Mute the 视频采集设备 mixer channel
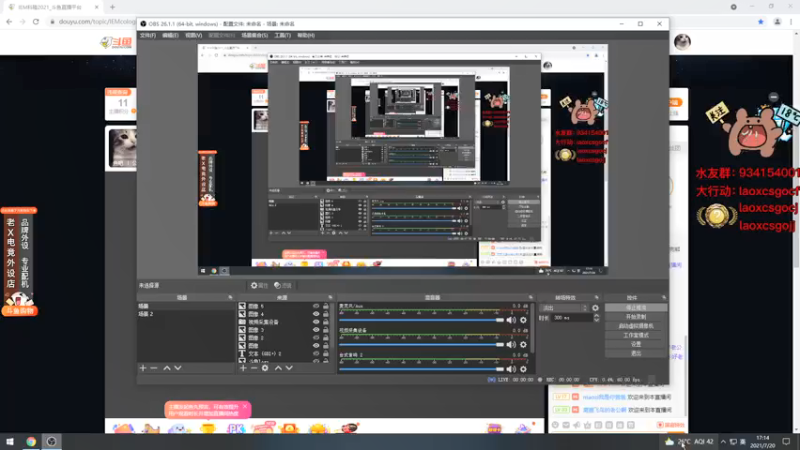 coord(511,344)
